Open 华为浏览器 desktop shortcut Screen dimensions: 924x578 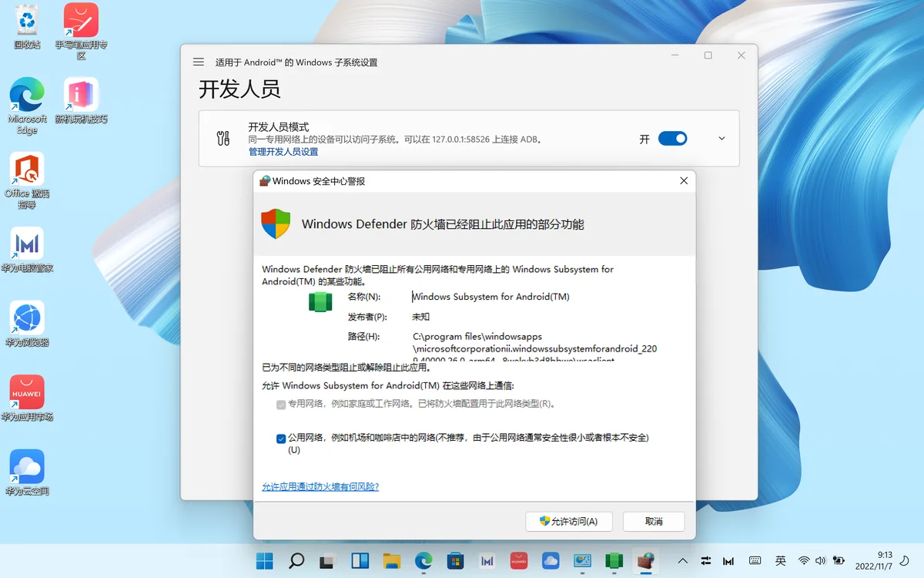click(x=27, y=324)
